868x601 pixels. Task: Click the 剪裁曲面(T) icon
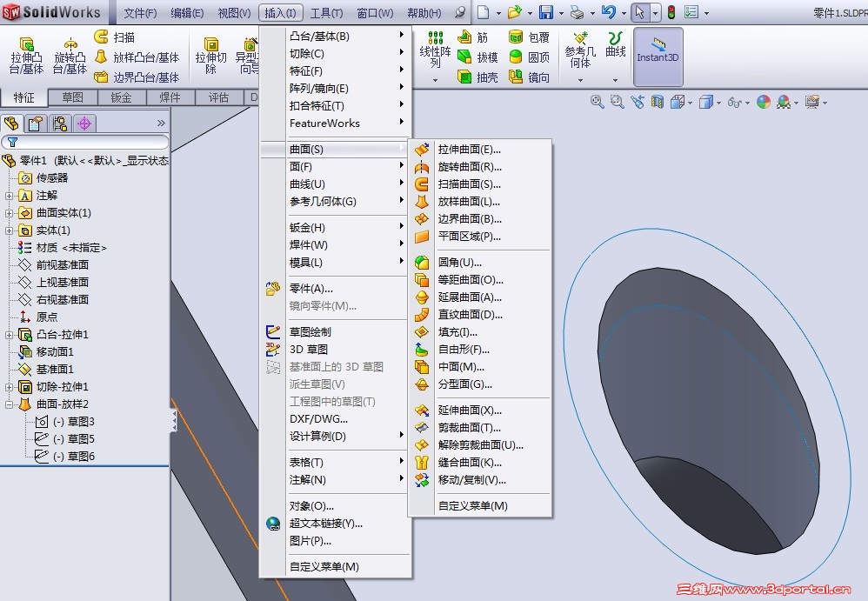pyautogui.click(x=422, y=428)
